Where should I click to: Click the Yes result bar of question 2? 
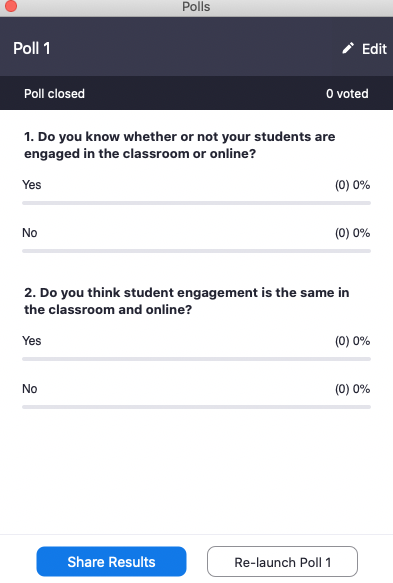196,359
